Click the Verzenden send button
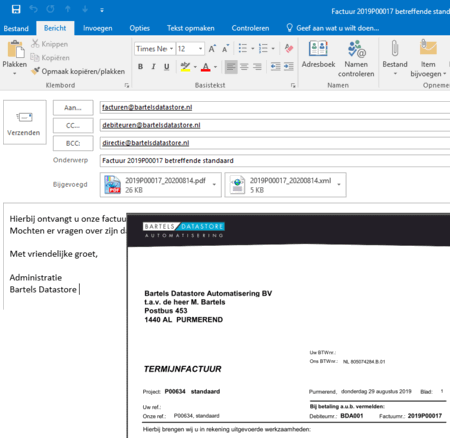The height and width of the screenshot is (438, 450). [25, 122]
